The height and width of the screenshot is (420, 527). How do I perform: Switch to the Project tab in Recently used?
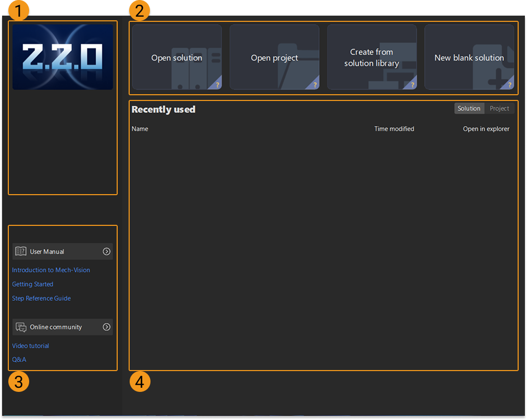pos(499,108)
